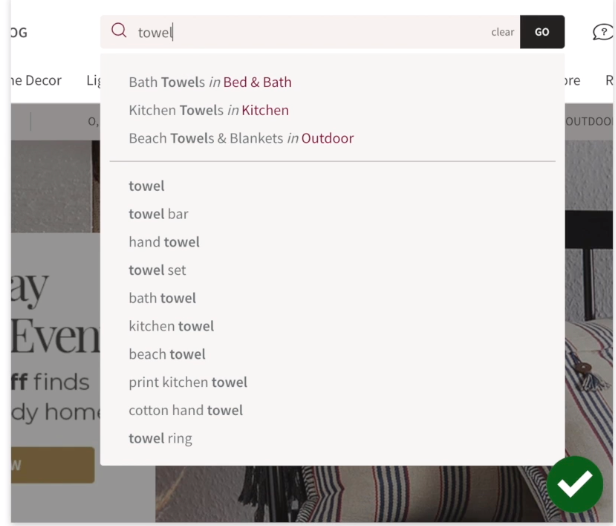616x526 pixels.
Task: Choose Kitchen Towels in Kitchen suggestion
Action: click(209, 110)
